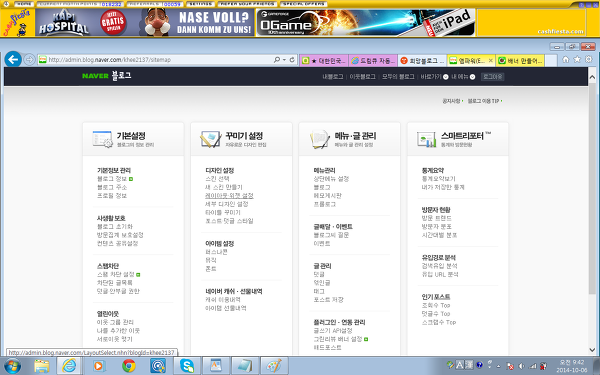Open 스킨 선택 link

point(217,179)
